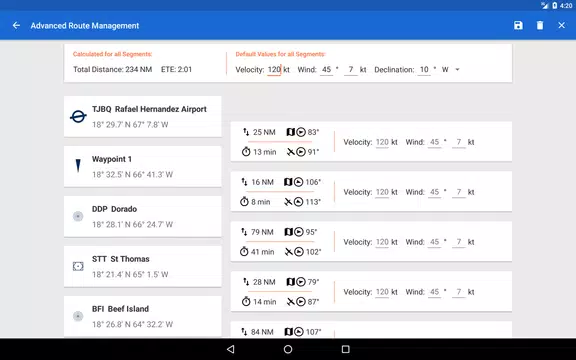Tap the map course icon beside 95°

[289, 232]
